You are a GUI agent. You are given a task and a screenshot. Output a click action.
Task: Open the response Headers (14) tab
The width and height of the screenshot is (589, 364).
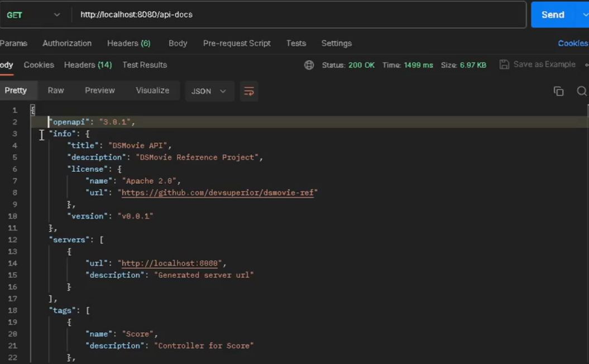tap(88, 65)
